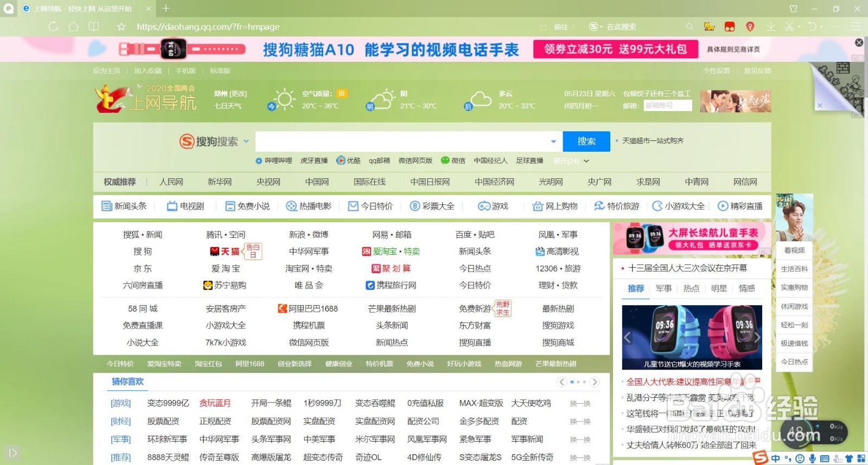Click the Sogou IME microphone icon
868x465 pixels.
coord(813,458)
